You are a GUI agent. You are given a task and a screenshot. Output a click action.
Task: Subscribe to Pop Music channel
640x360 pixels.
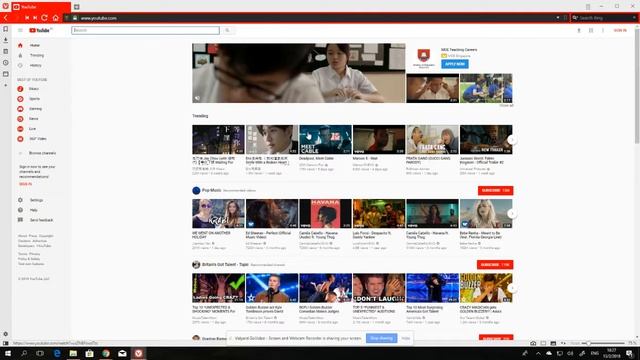point(495,191)
